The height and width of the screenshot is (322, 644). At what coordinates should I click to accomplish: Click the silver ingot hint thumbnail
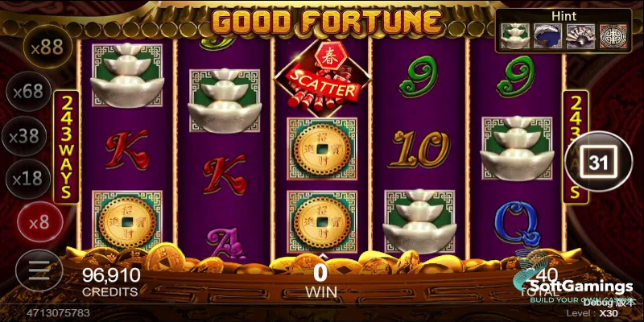pos(515,36)
